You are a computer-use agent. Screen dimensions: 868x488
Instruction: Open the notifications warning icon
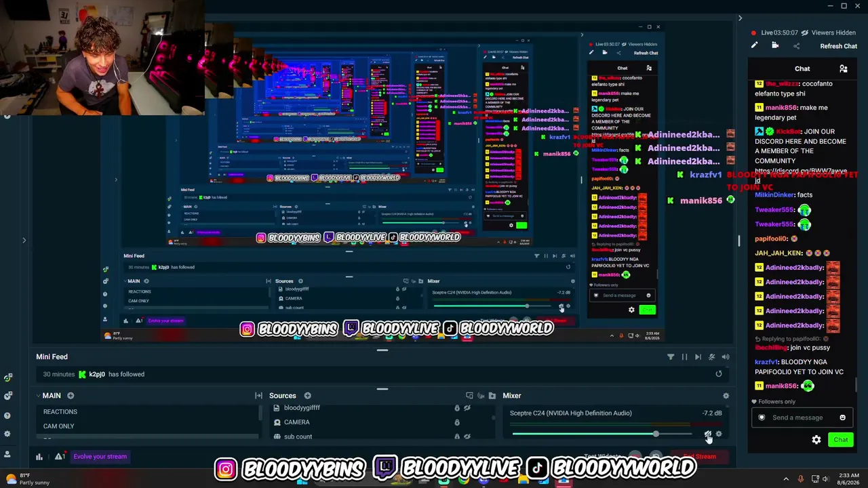(x=60, y=456)
